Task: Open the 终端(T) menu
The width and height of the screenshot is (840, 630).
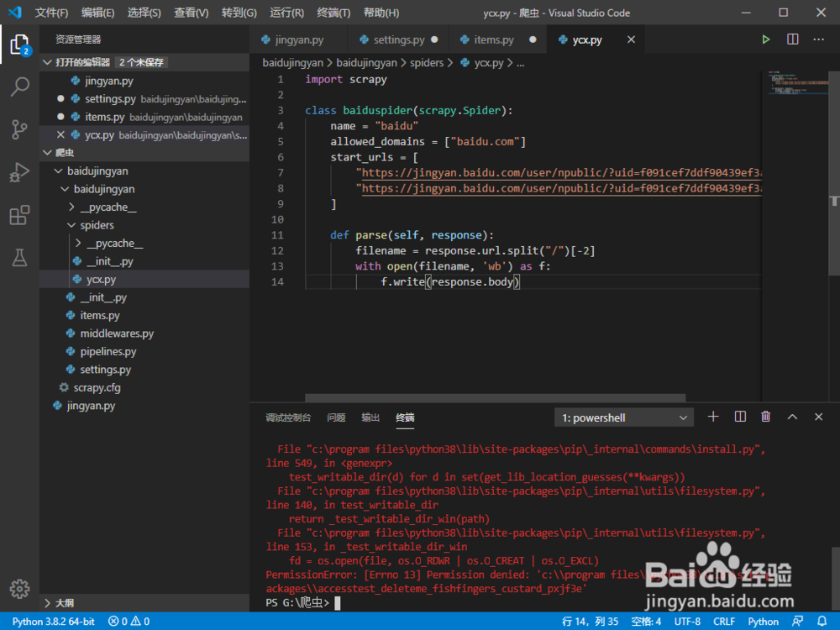Action: pos(333,13)
